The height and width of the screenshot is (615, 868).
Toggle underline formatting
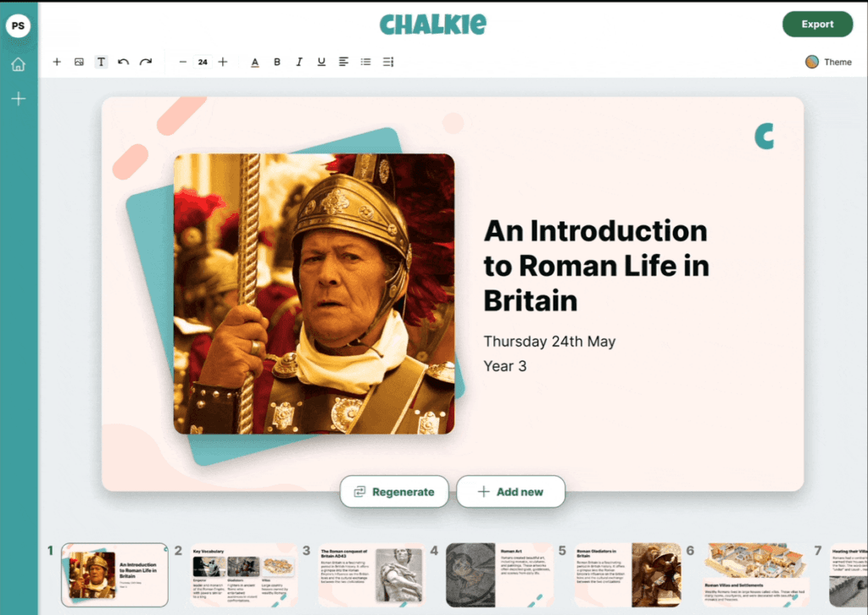point(321,62)
